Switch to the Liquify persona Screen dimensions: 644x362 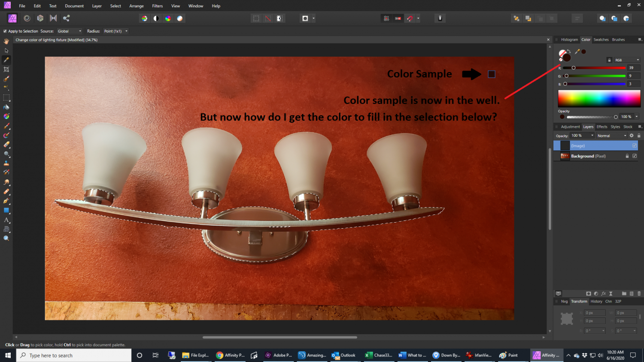pyautogui.click(x=27, y=18)
